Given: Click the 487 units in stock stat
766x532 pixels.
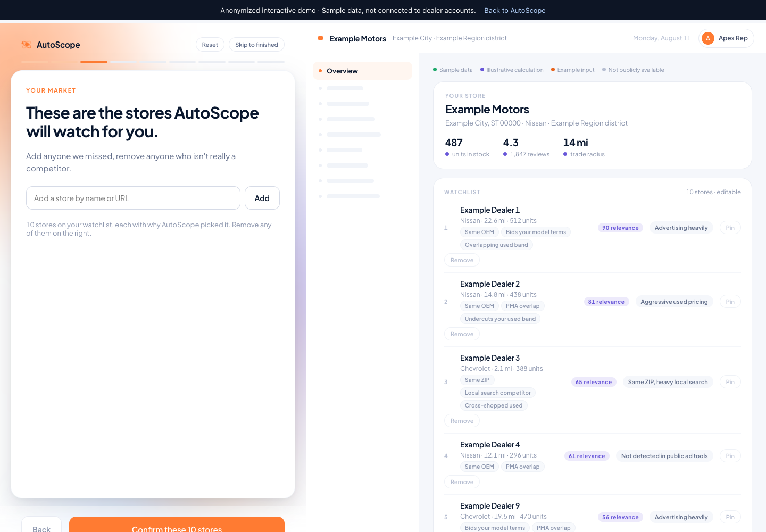Looking at the screenshot, I should pos(467,147).
